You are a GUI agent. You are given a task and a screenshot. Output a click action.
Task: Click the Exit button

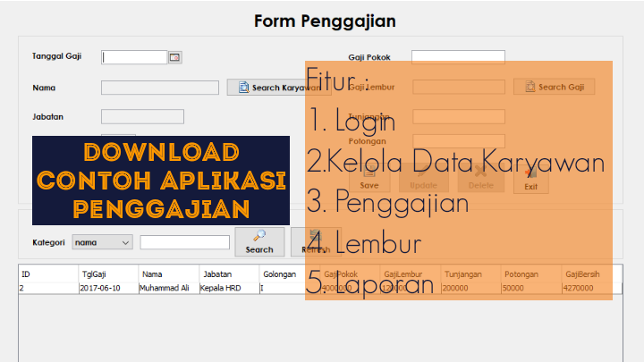point(531,179)
